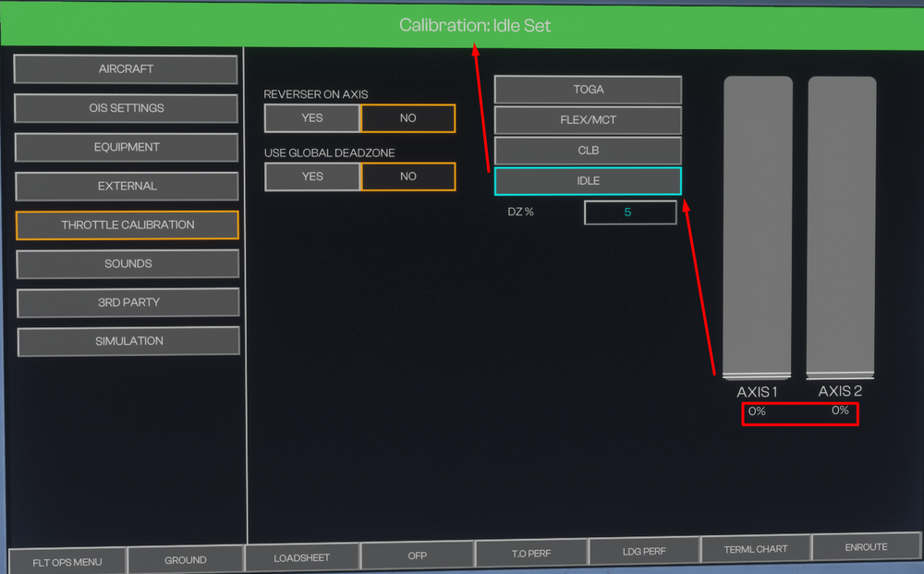This screenshot has height=574, width=924.
Task: Open the OIS Settings page
Action: coord(127,108)
